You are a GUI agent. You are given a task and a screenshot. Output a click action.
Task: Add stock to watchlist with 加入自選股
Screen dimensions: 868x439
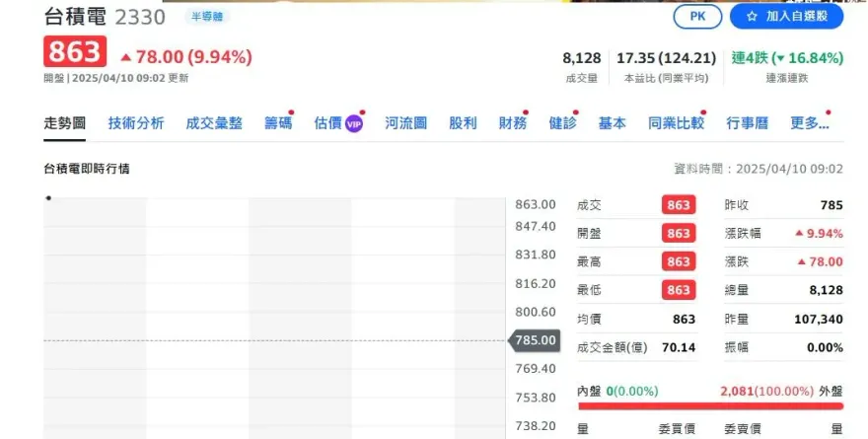787,17
